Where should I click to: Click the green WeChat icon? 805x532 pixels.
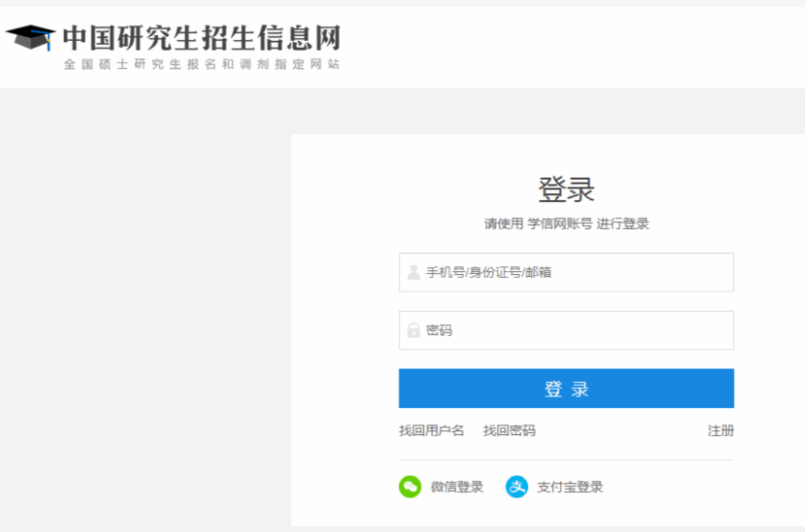410,487
